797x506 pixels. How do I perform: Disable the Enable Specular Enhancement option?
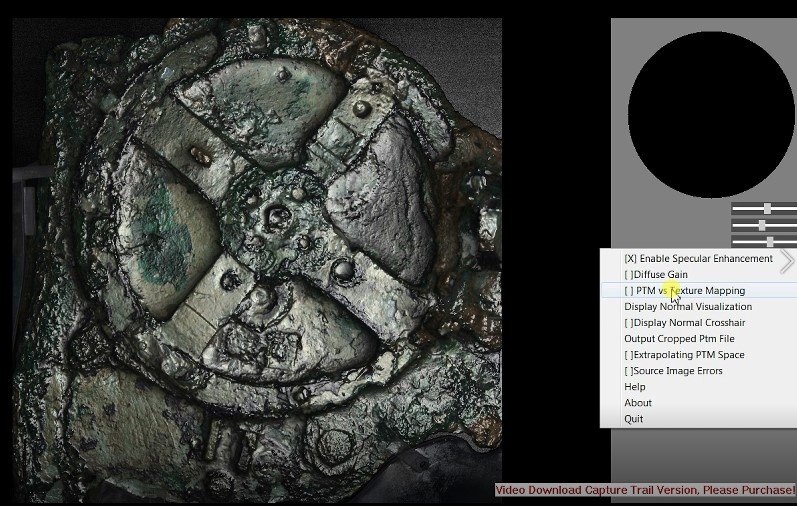pyautogui.click(x=697, y=258)
